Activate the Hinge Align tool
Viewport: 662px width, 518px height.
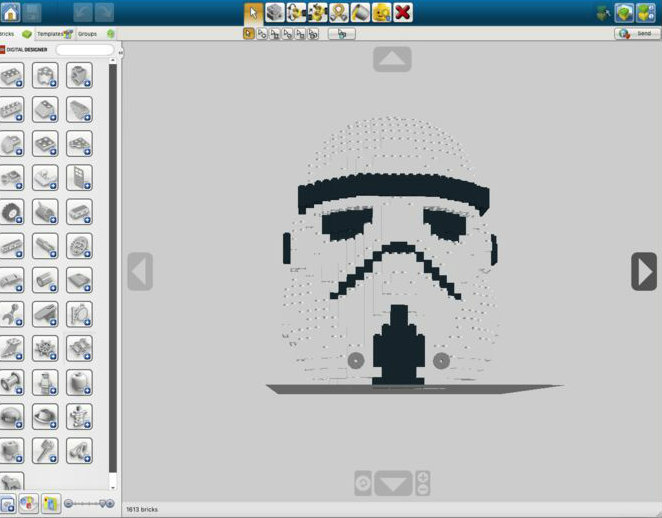click(317, 13)
